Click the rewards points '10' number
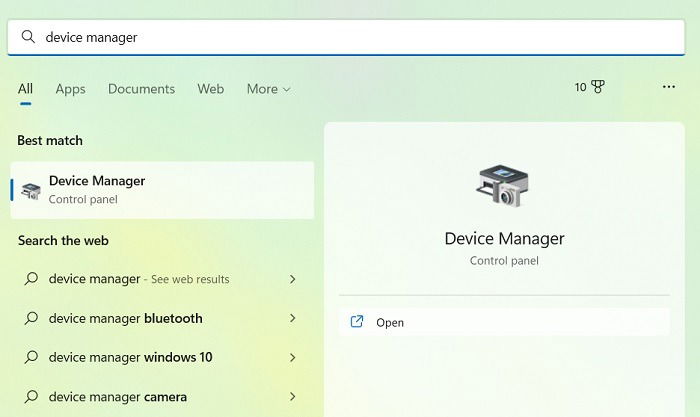 (x=580, y=87)
